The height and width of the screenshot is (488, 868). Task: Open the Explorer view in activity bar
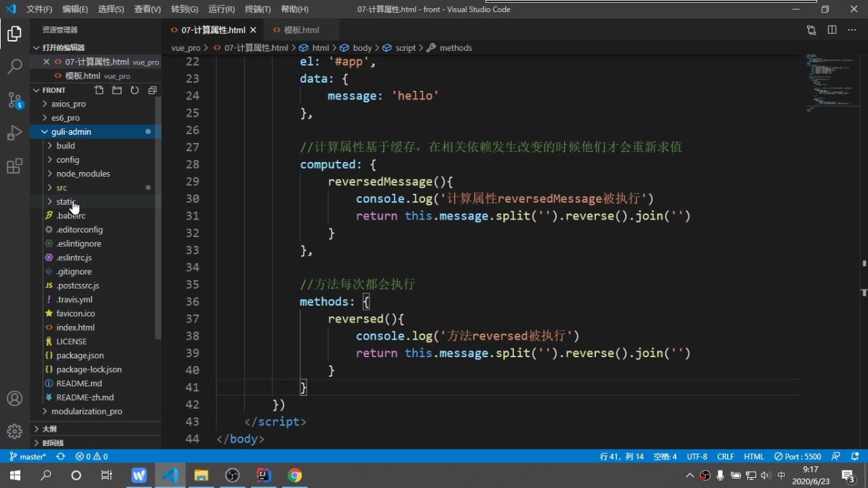coord(14,34)
